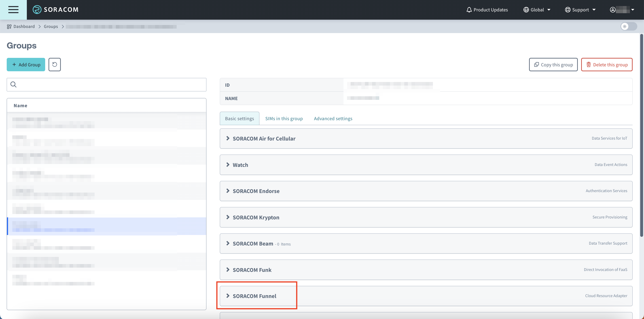
Task: Click the Copy this group button
Action: 553,65
